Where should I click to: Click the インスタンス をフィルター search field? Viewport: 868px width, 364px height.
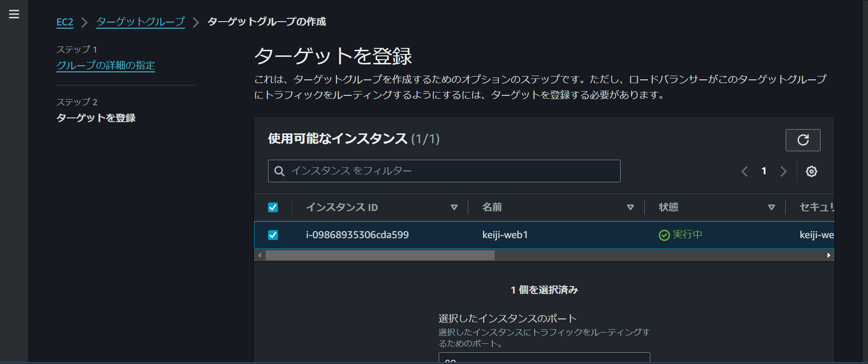pyautogui.click(x=444, y=171)
